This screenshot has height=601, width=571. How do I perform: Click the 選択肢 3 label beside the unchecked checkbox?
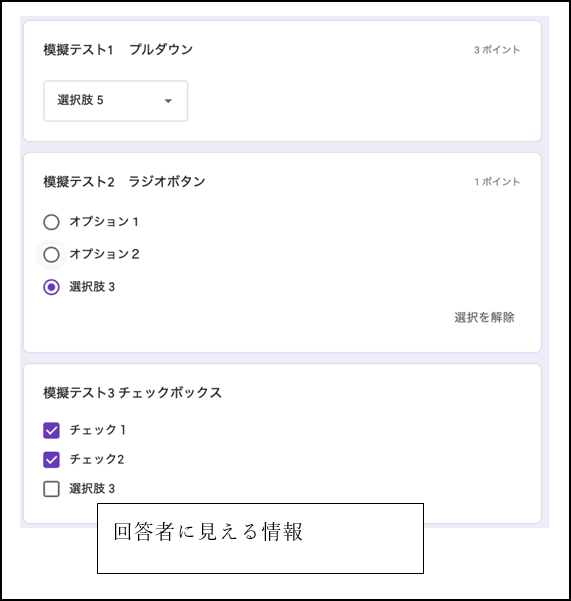(x=92, y=489)
